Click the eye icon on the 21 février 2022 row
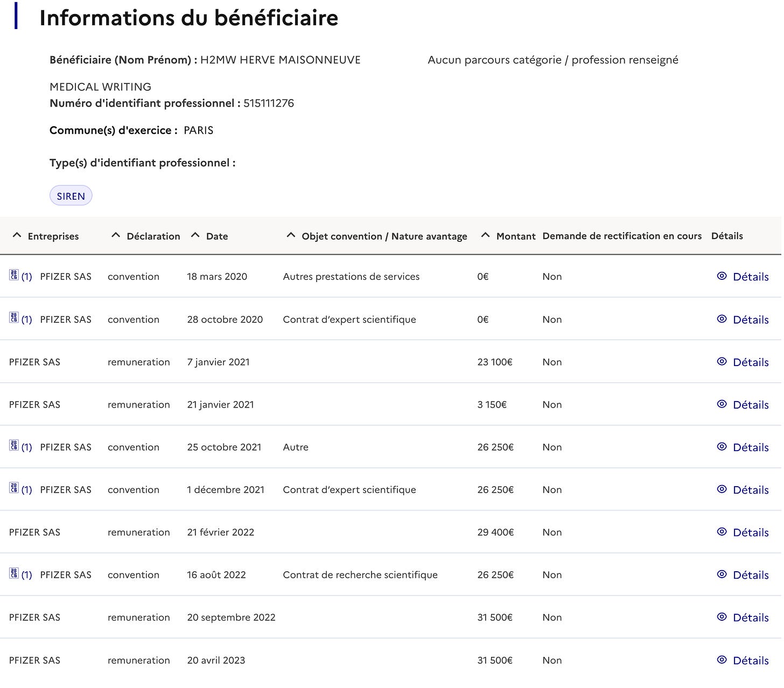Viewport: 784px width, 688px height. (722, 531)
